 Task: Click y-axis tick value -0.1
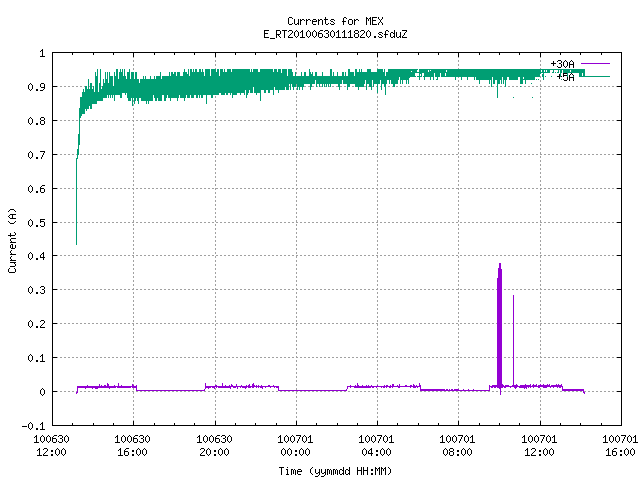[33, 426]
